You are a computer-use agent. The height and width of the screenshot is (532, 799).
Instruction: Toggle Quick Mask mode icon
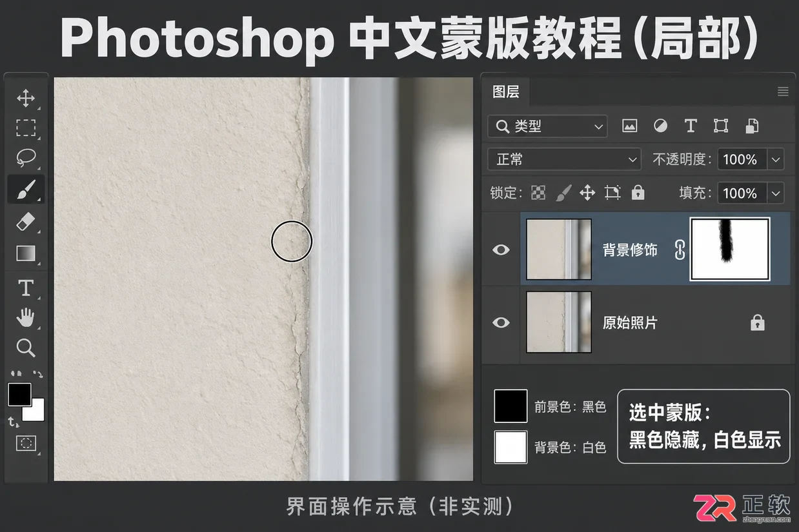tap(26, 444)
